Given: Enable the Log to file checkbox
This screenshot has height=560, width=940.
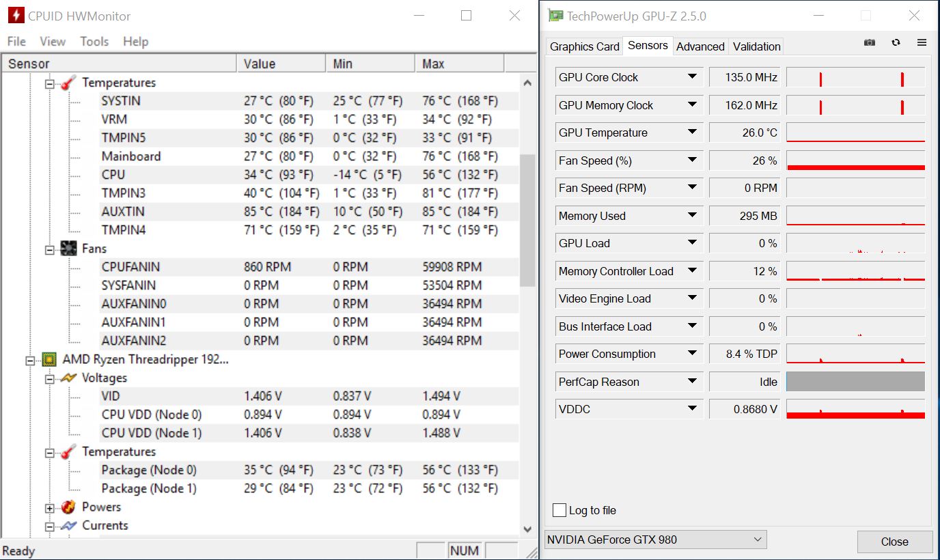Looking at the screenshot, I should [x=559, y=510].
